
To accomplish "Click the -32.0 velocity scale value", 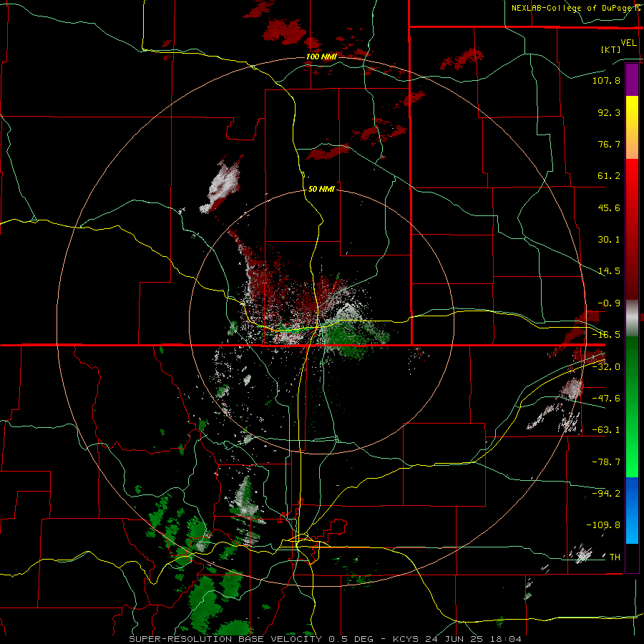I will 606,367.
